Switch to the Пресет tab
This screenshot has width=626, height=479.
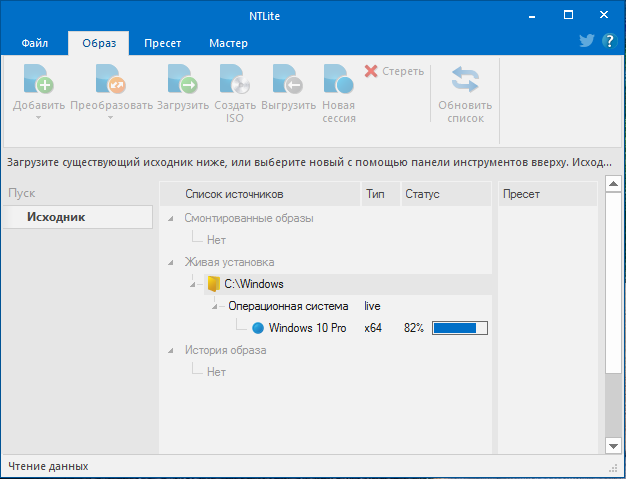point(162,43)
